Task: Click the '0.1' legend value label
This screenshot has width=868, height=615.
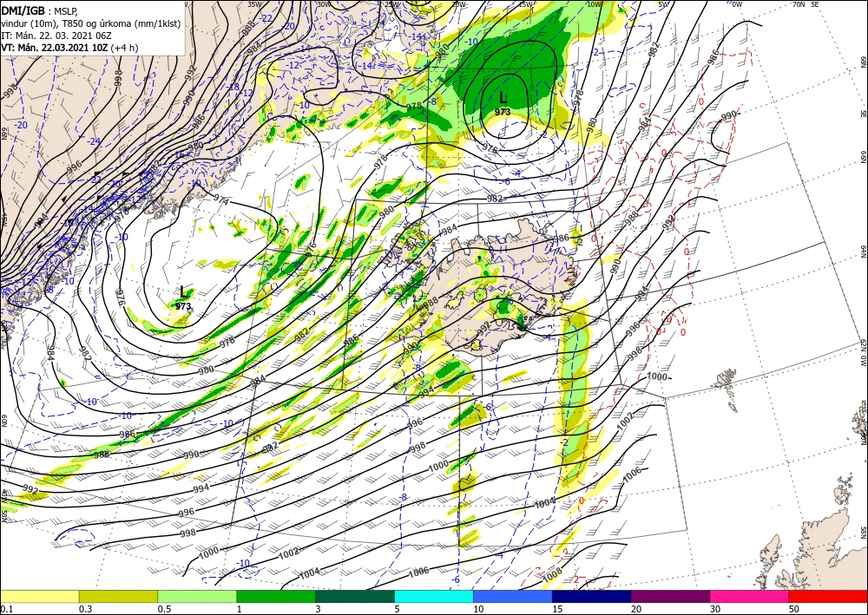Action: click(5, 609)
